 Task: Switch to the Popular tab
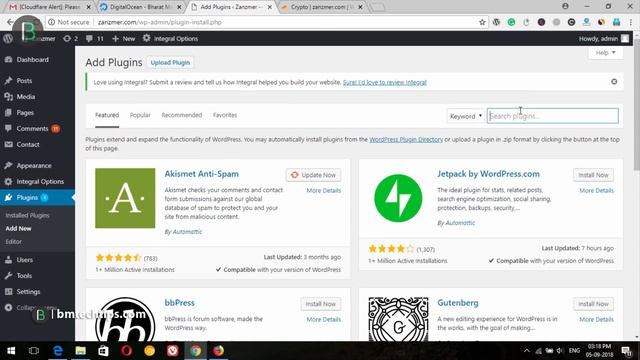pyautogui.click(x=140, y=115)
